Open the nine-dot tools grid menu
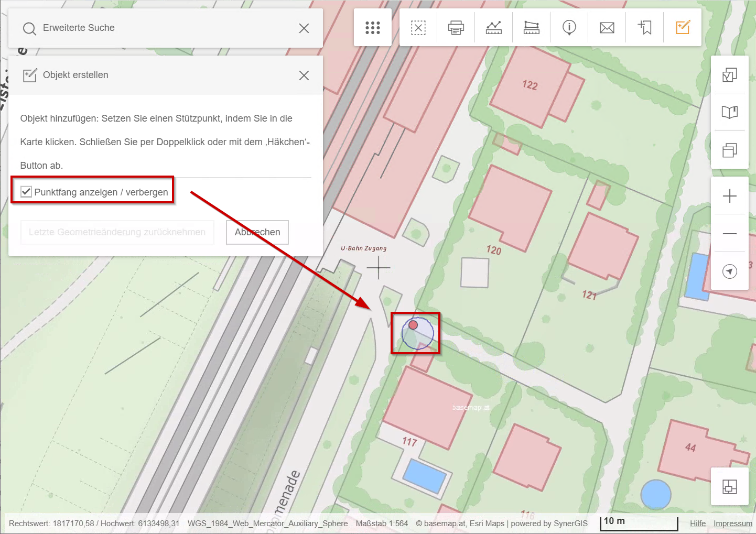Image resolution: width=756 pixels, height=534 pixels. 372,28
